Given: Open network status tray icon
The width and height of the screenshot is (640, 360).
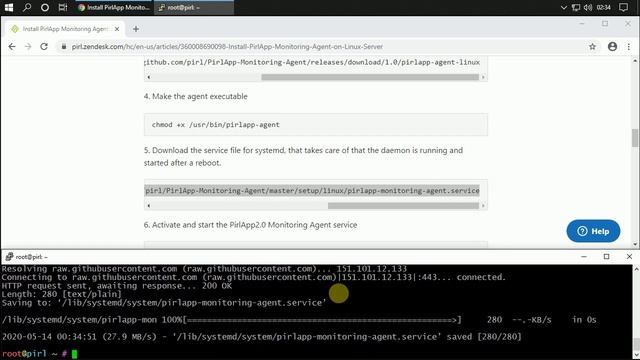Looking at the screenshot, I should click(576, 7).
